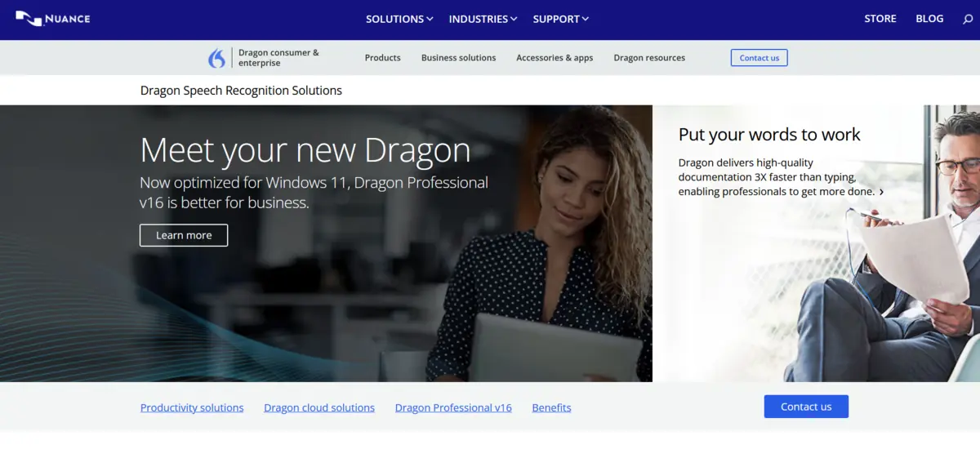Click outlined Contact us button in subnav
Image resolution: width=980 pixels, height=467 pixels.
tap(759, 58)
